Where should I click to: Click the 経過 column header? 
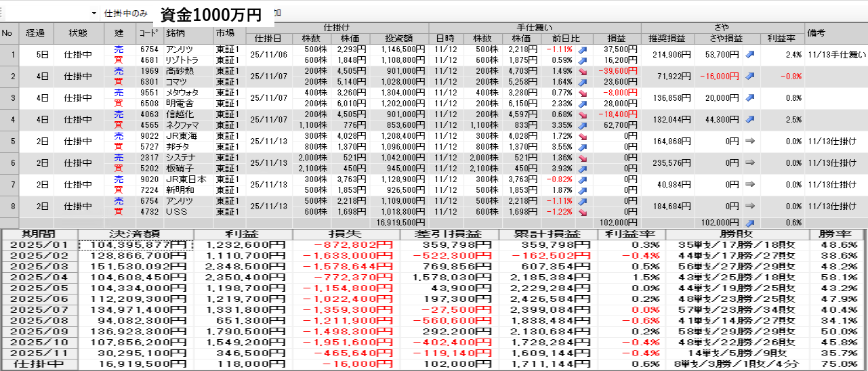(x=35, y=32)
